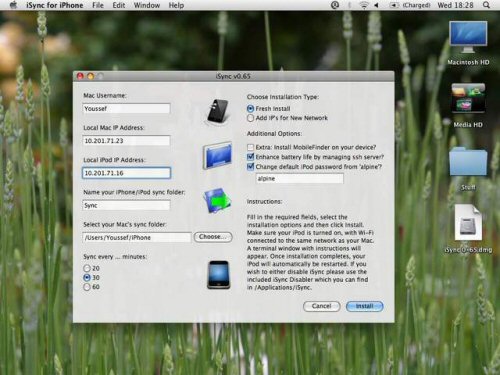The image size is (500, 375).
Task: Click the Mac sync folder path field
Action: [x=137, y=238]
